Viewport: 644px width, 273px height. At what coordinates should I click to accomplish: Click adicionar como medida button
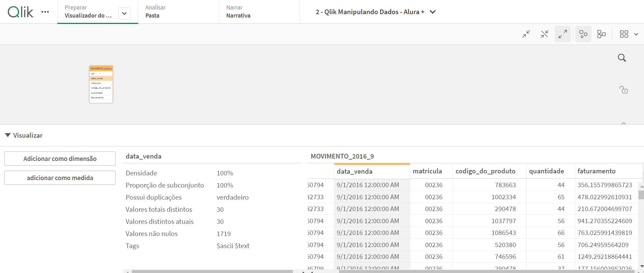pyautogui.click(x=60, y=178)
